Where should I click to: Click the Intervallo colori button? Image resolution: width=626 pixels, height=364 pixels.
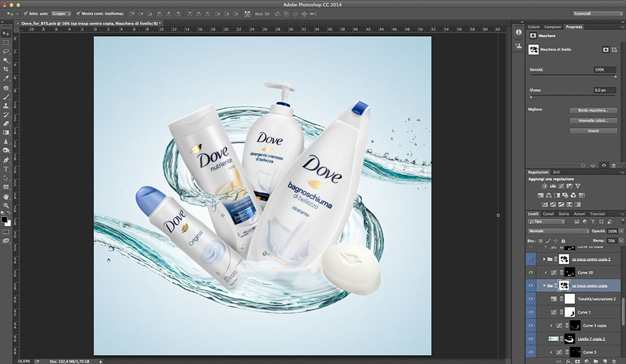(593, 120)
